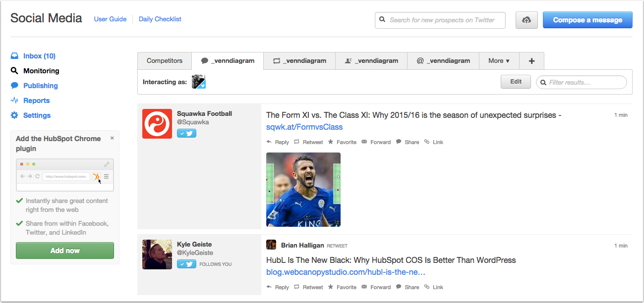Open Reports section
The image size is (644, 303).
pos(37,101)
